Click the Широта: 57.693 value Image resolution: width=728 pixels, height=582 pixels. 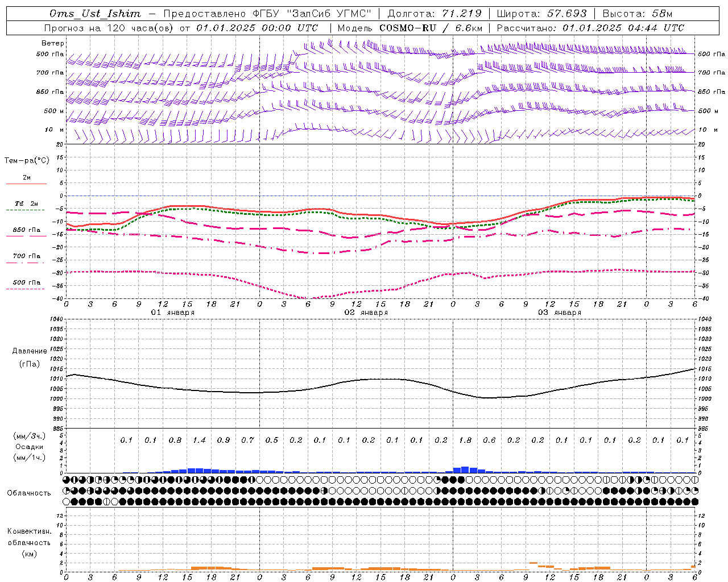tap(541, 14)
